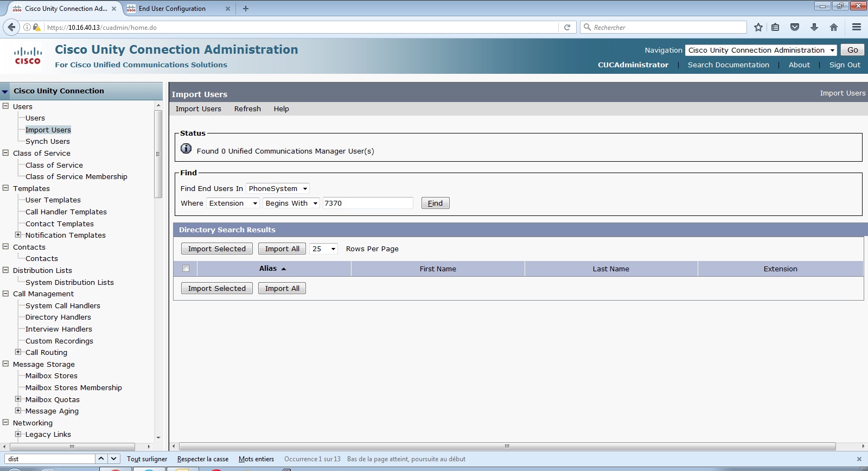Open the Search Documentation link

pos(729,65)
